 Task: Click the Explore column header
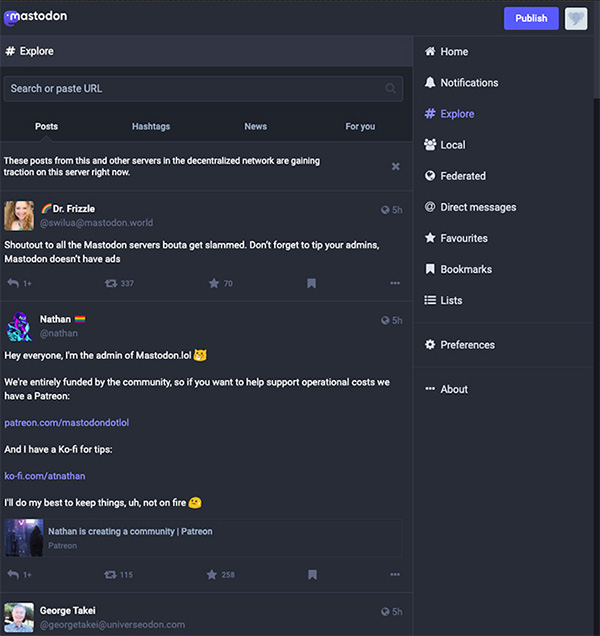tap(206, 51)
